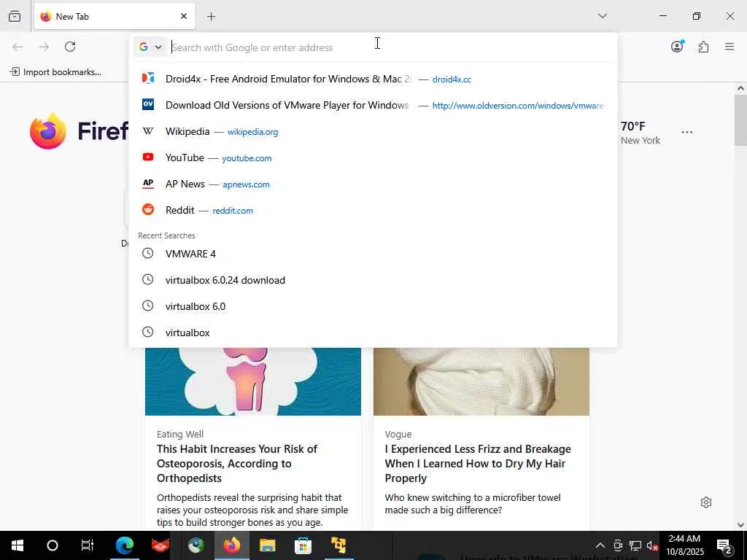Screen dimensions: 747x560
Task: Select the New Tab browser tab
Action: pos(115,16)
